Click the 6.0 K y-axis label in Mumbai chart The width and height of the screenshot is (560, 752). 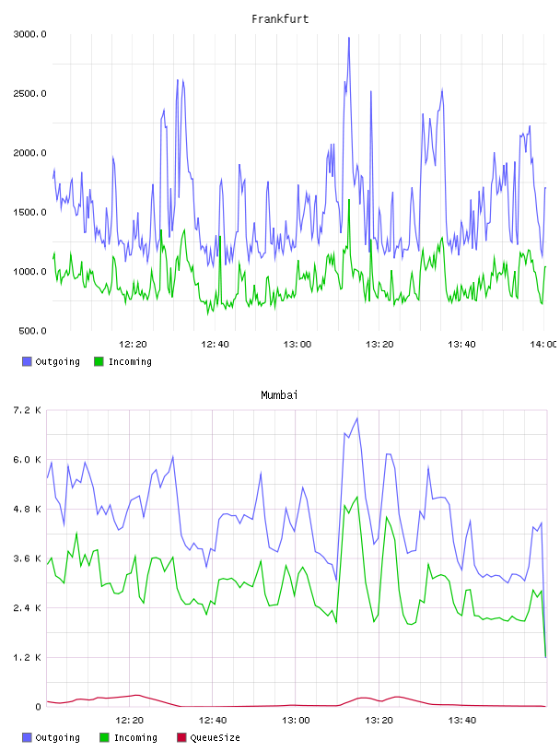pyautogui.click(x=28, y=460)
